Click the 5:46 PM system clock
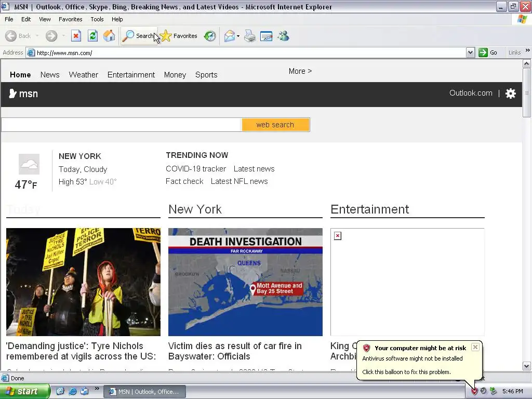 click(x=513, y=392)
